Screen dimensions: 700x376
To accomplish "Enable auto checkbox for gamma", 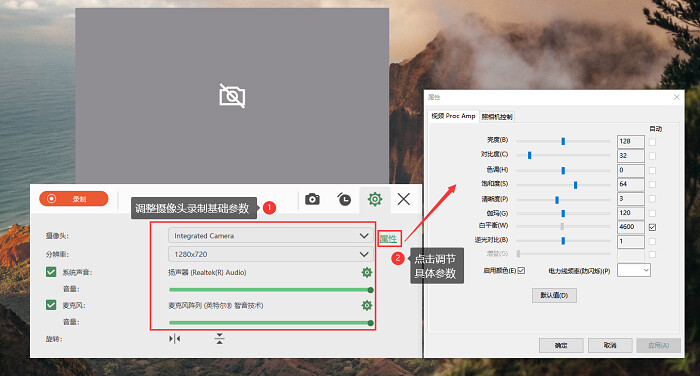I will (x=652, y=213).
